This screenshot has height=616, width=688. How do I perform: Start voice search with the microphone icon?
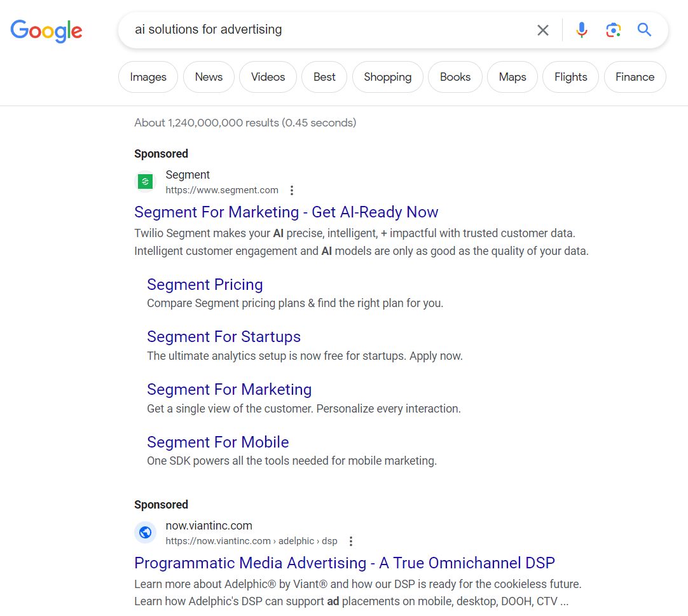coord(581,30)
